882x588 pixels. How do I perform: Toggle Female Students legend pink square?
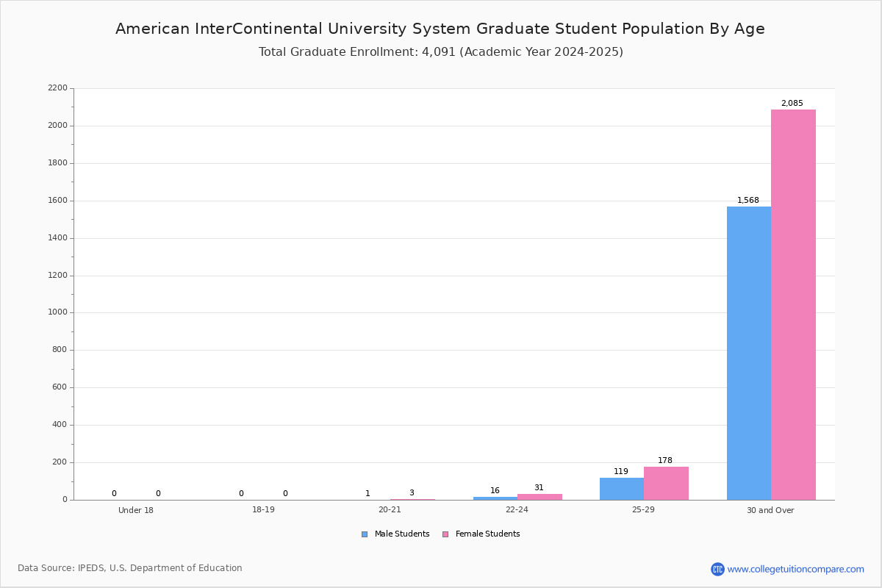[x=445, y=534]
